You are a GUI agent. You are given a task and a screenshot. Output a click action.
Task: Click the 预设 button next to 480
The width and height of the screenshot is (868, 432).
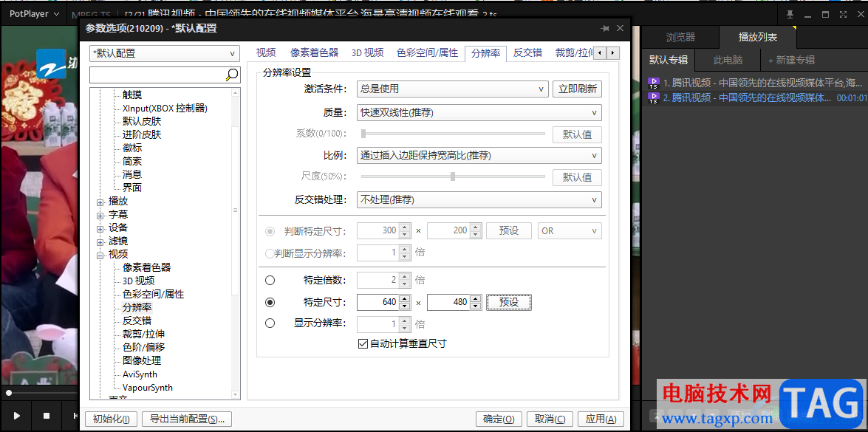click(x=509, y=303)
